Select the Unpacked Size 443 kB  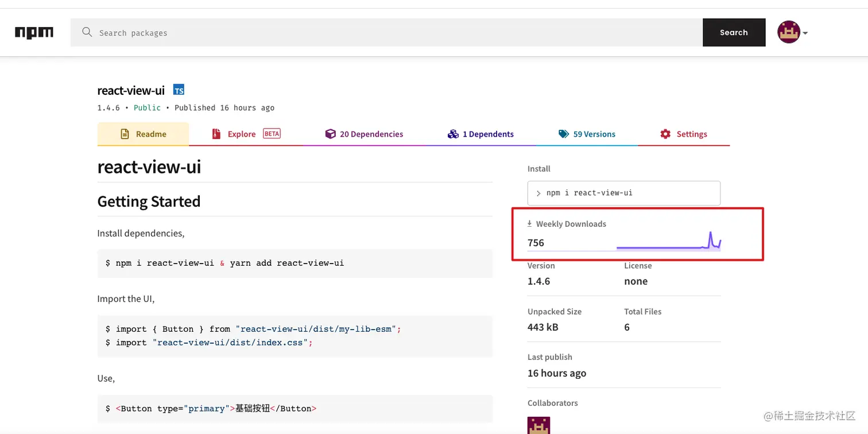click(543, 327)
